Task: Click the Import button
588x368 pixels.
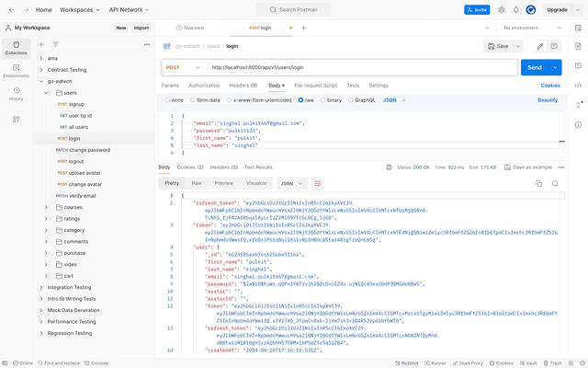Action: pyautogui.click(x=141, y=28)
